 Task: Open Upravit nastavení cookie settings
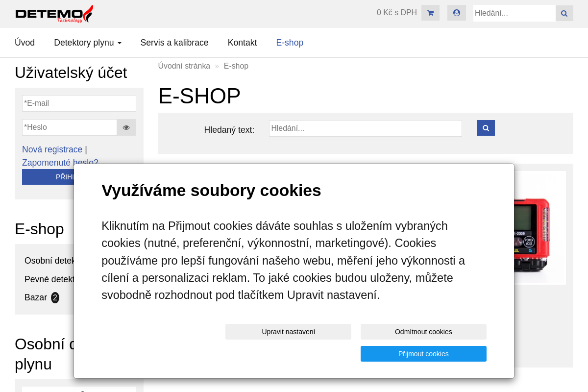pyautogui.click(x=288, y=332)
